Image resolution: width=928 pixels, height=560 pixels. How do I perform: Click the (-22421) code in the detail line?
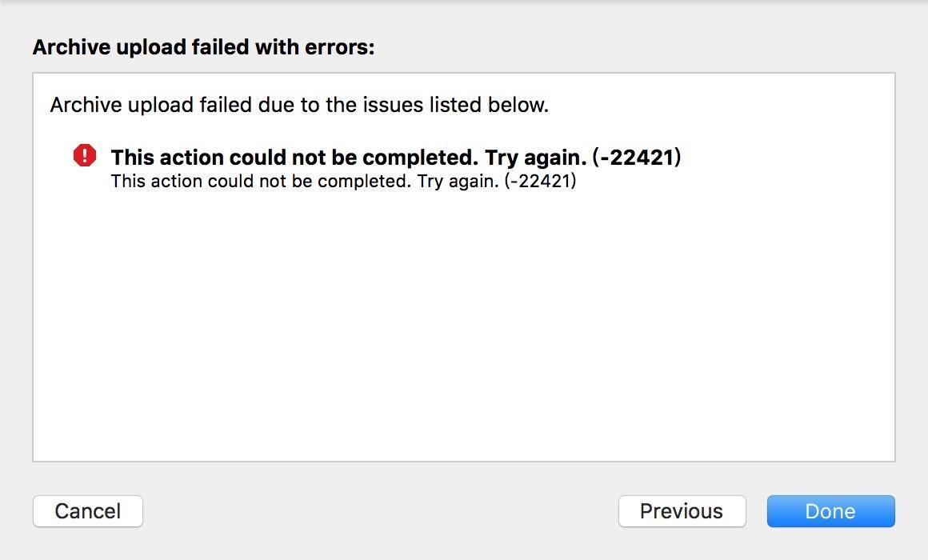540,181
